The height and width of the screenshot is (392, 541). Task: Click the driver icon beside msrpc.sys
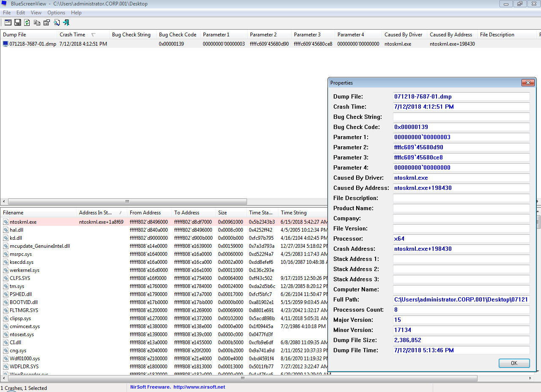click(x=5, y=254)
